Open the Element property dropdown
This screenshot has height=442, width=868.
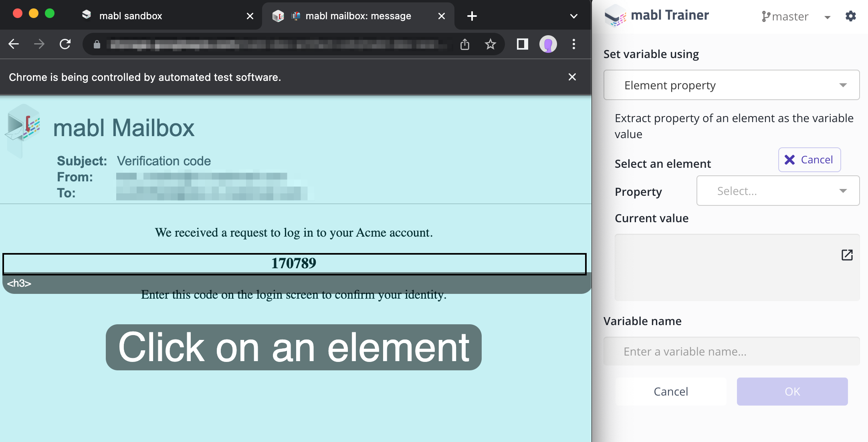tap(731, 85)
